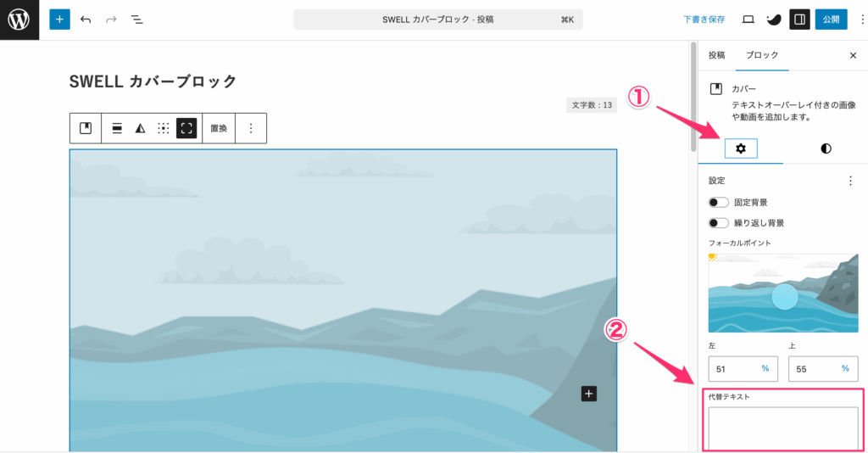Toggle full height in block toolbar
868x453 pixels.
186,128
